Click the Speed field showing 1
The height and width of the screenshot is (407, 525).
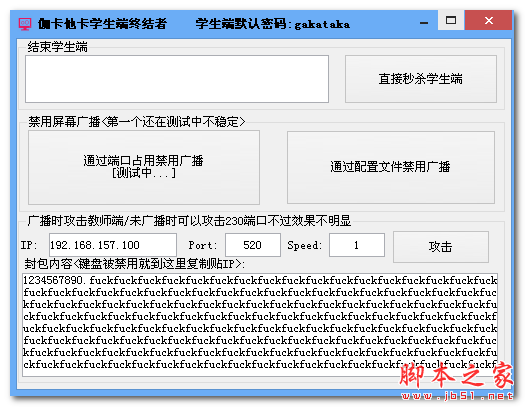(x=357, y=245)
